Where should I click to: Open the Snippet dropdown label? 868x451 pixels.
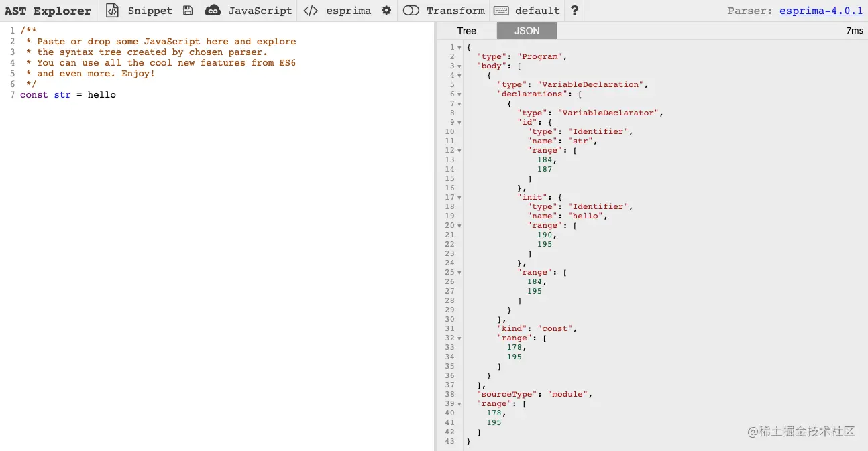point(150,11)
